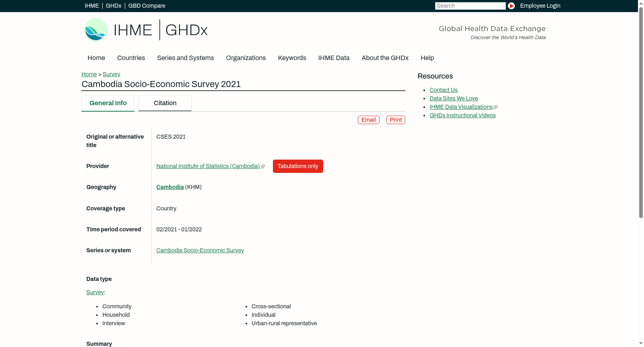This screenshot has height=347, width=644.
Task: Click the external link icon beside IHME Data Visualizations
Action: coord(495,107)
